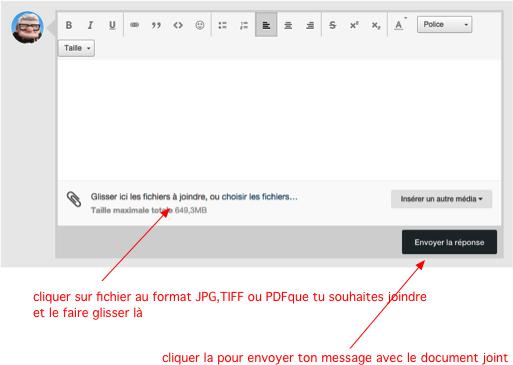Toggle center text alignment
The width and height of the screenshot is (513, 365).
(288, 25)
